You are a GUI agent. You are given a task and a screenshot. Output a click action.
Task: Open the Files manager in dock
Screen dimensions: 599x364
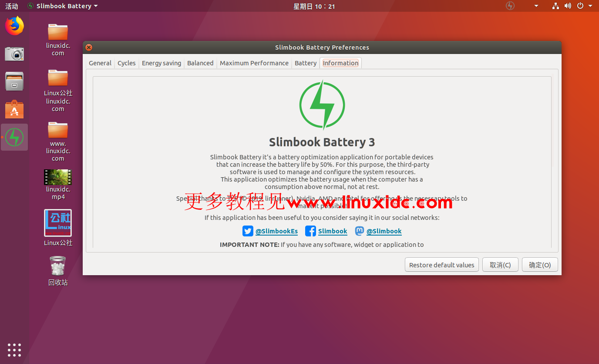[14, 81]
